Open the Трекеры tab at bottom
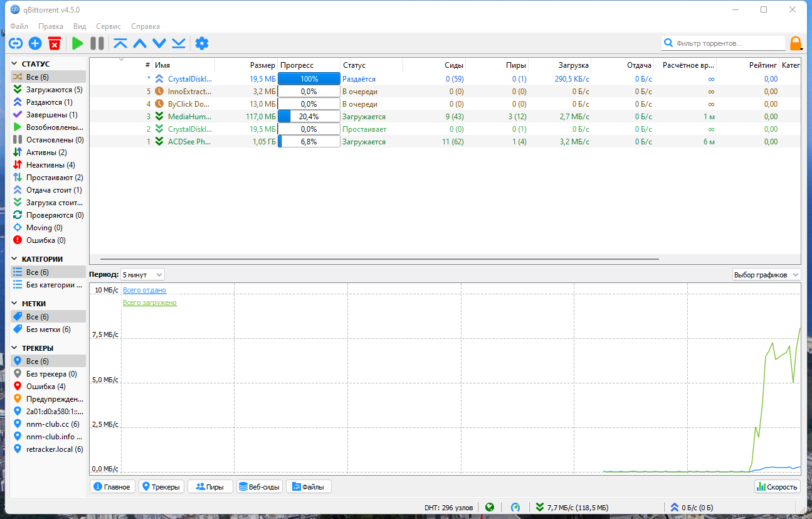Viewport: 812px width, 519px height. click(161, 486)
